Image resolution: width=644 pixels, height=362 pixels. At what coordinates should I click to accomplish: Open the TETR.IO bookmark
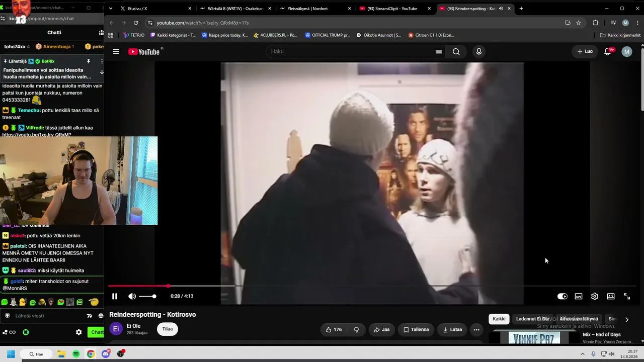point(134,35)
